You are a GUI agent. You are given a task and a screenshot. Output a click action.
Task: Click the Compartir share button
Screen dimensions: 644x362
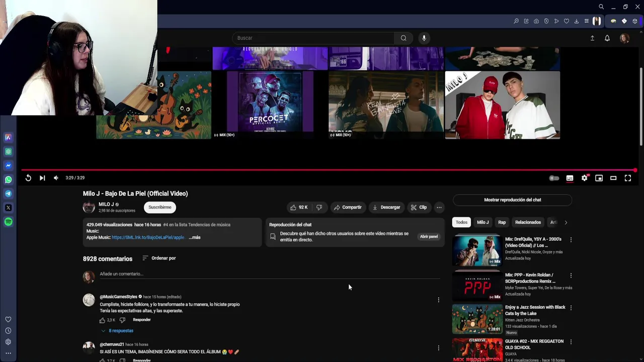[x=348, y=207]
